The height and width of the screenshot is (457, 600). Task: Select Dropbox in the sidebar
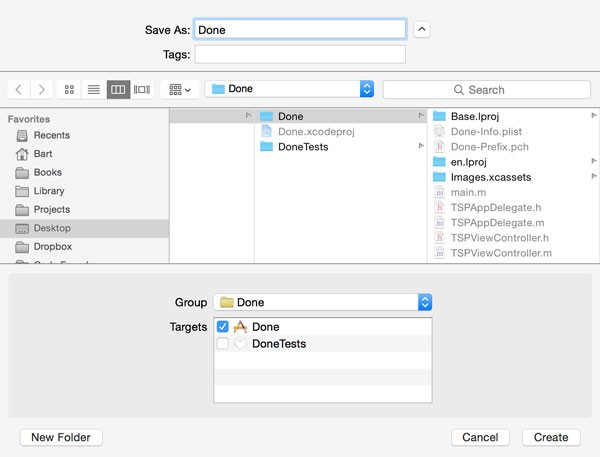coord(84,246)
